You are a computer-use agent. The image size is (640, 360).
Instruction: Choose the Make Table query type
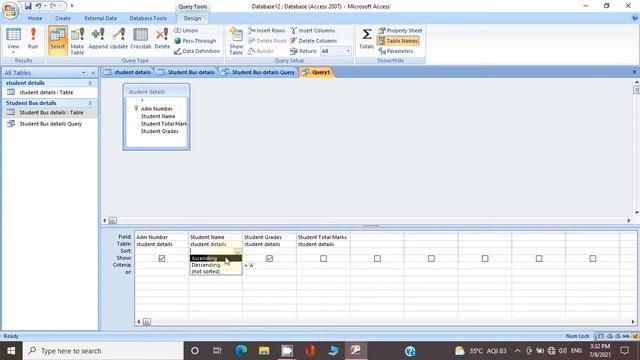tap(77, 40)
